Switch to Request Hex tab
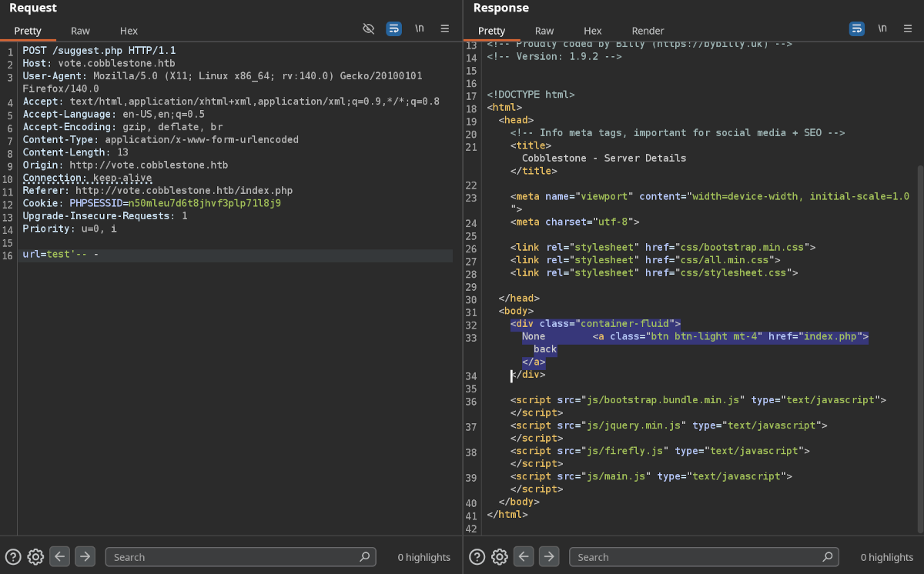The height and width of the screenshot is (574, 924). click(x=129, y=31)
